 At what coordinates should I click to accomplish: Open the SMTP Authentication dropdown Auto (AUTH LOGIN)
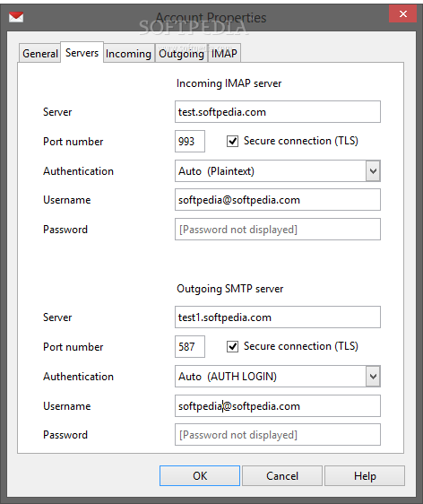(278, 377)
